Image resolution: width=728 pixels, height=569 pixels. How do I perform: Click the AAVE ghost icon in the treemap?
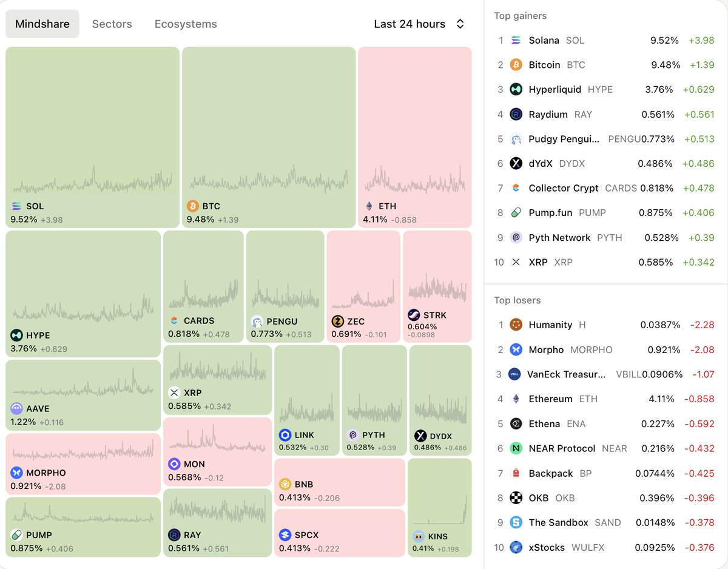pyautogui.click(x=16, y=409)
